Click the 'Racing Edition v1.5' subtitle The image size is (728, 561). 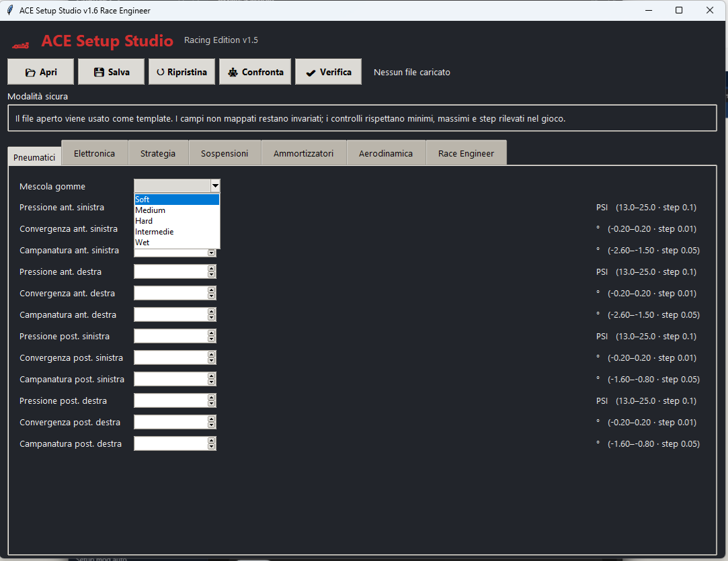click(221, 40)
